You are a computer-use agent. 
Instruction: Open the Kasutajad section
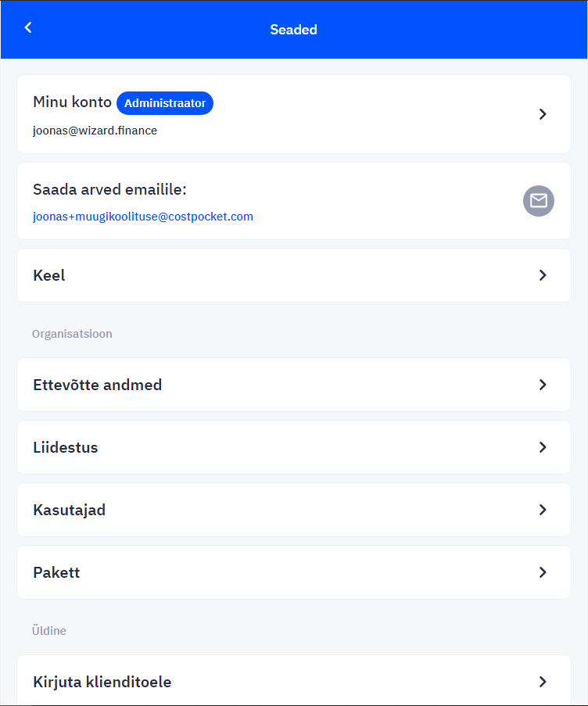[x=294, y=510]
